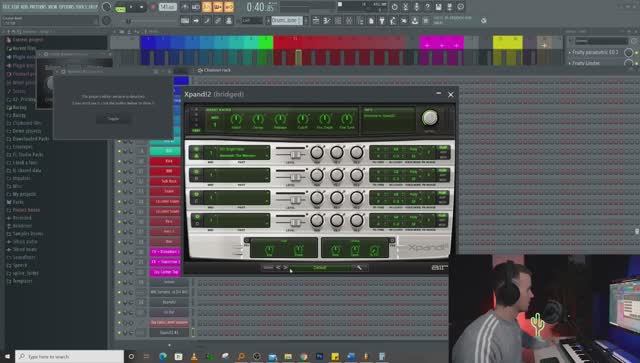The width and height of the screenshot is (640, 363).
Task: Open the Default preset name selector
Action: pos(320,267)
